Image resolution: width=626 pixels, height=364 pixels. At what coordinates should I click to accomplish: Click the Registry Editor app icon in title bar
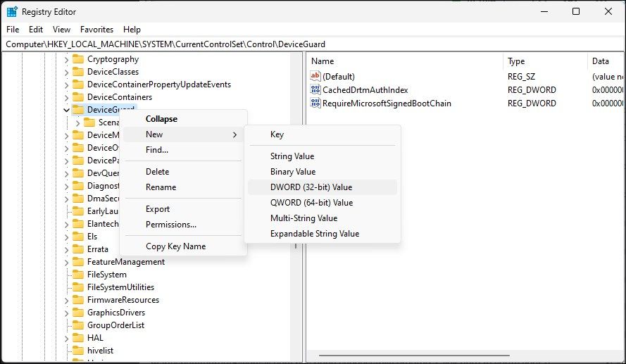pyautogui.click(x=12, y=12)
